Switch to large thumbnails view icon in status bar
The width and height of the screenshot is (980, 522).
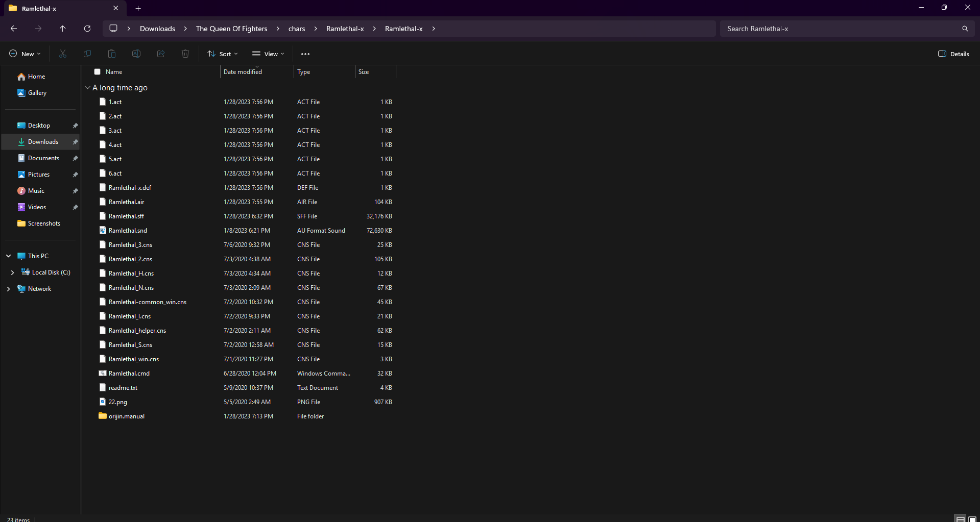972,519
